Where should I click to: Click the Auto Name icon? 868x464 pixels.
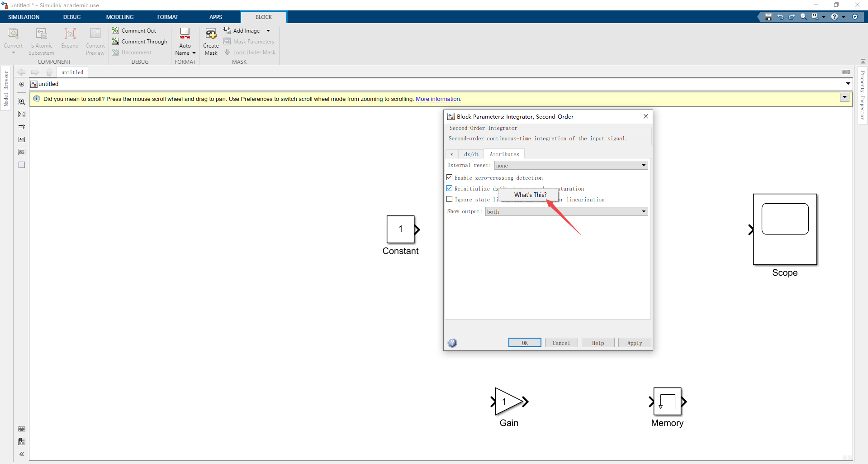185,33
